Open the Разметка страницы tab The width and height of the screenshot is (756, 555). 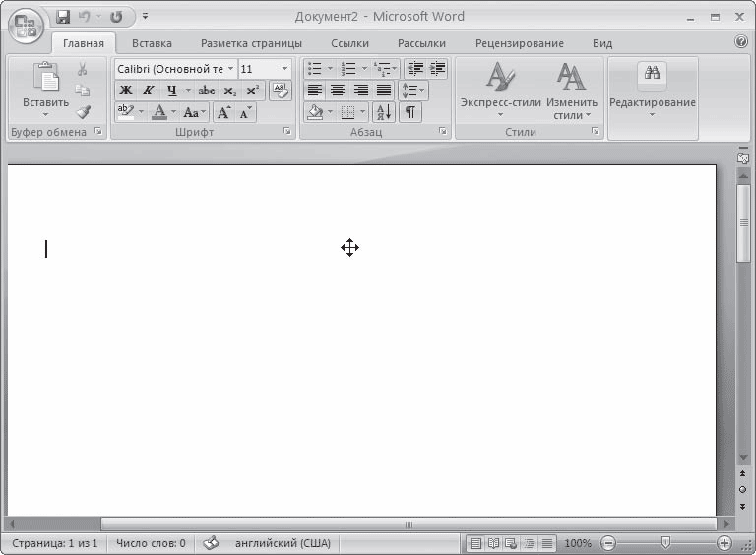[251, 43]
